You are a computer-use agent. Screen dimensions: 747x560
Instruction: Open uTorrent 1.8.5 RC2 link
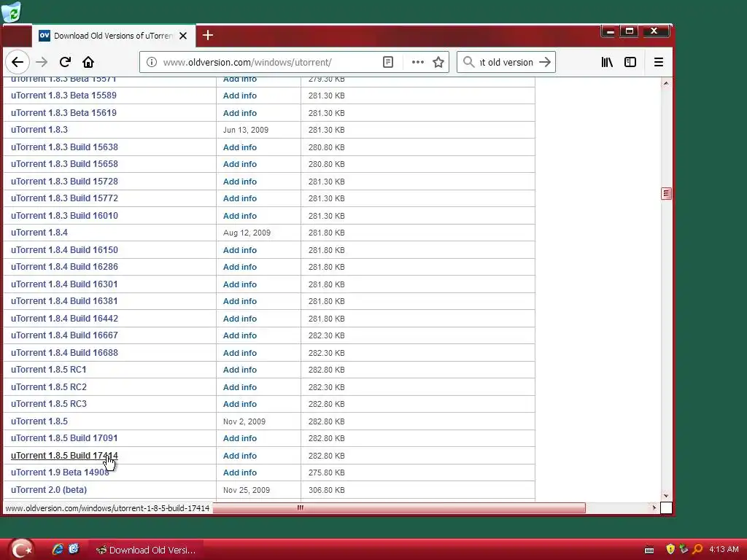tap(49, 387)
